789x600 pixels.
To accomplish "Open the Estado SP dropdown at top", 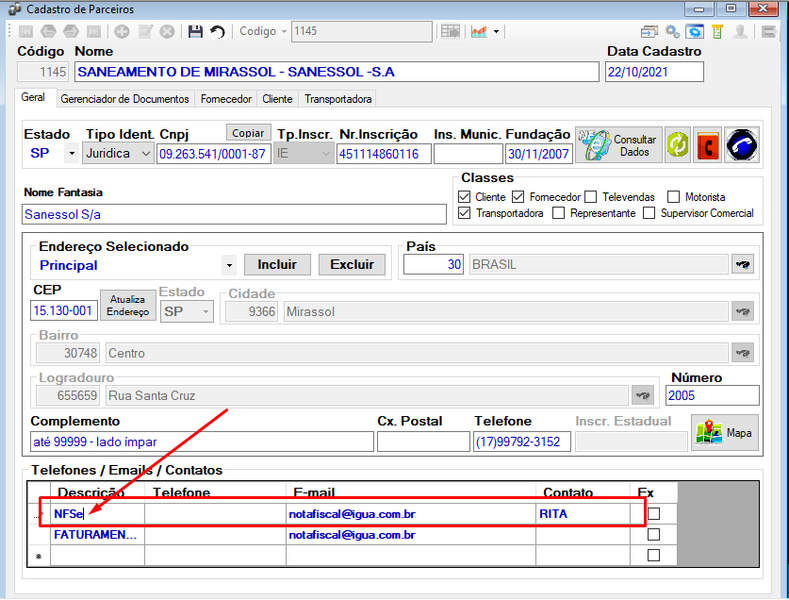I will (x=72, y=153).
